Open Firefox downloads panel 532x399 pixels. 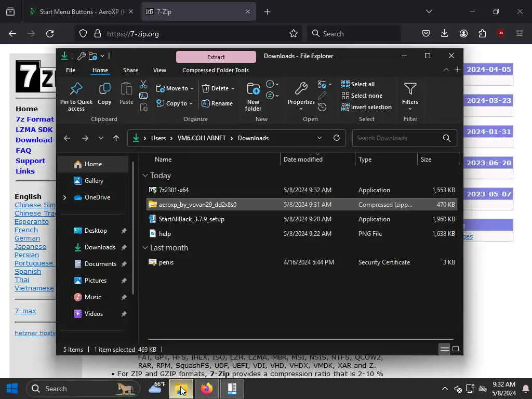(x=445, y=33)
